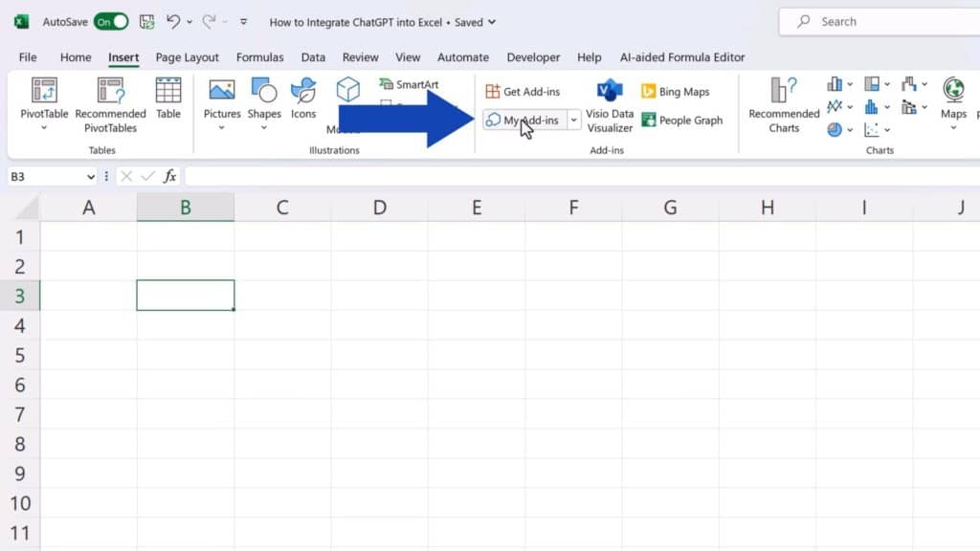Click the Undo arrow icon
This screenshot has width=980, height=551.
point(172,22)
